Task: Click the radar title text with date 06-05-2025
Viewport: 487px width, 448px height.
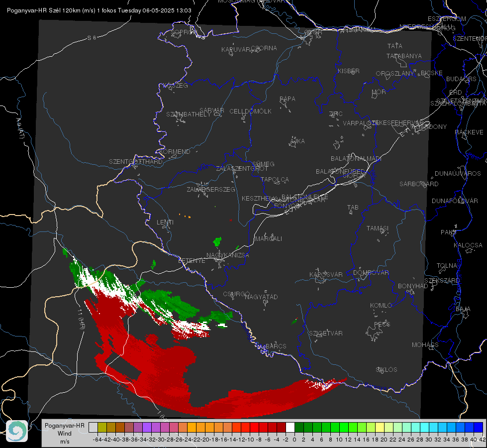Action: point(99,10)
